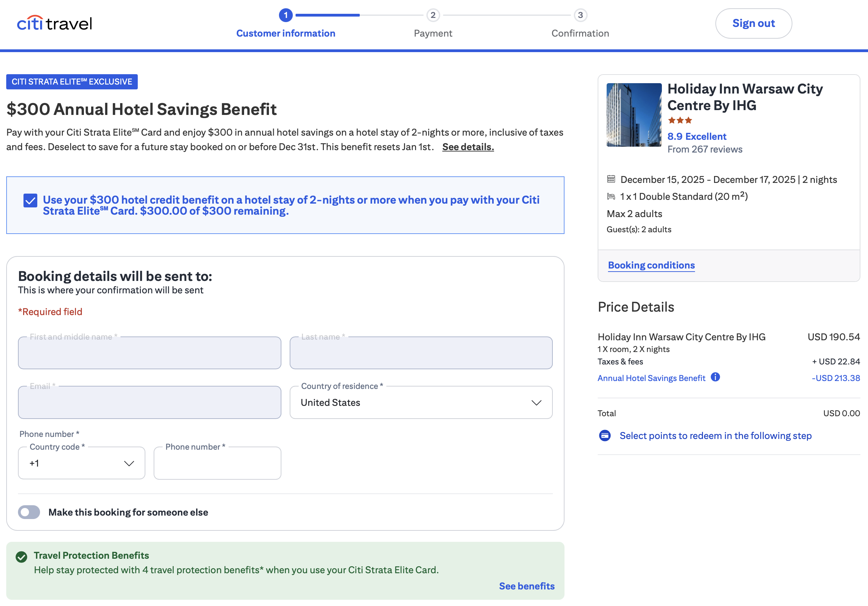This screenshot has height=606, width=868.
Task: Click the Price Details heading
Action: point(636,307)
